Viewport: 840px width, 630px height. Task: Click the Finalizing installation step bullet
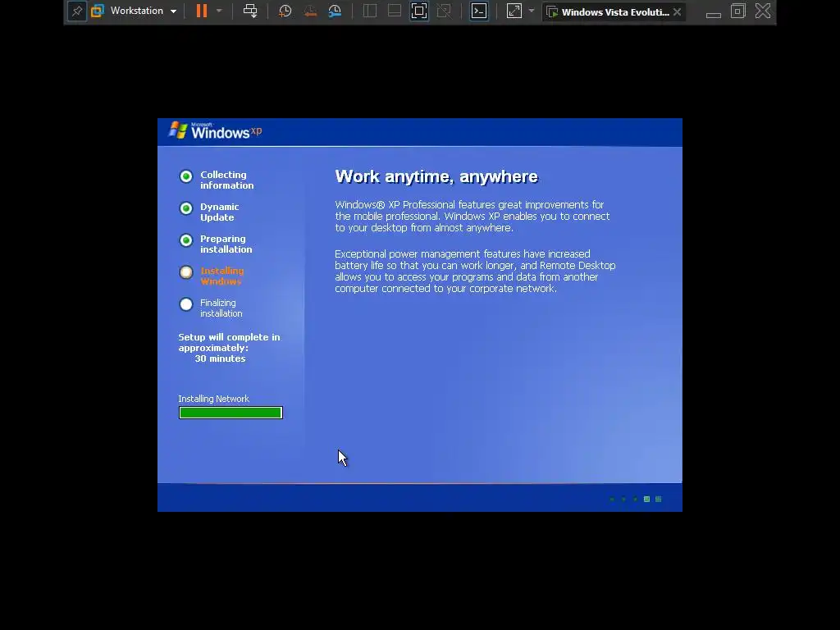186,304
